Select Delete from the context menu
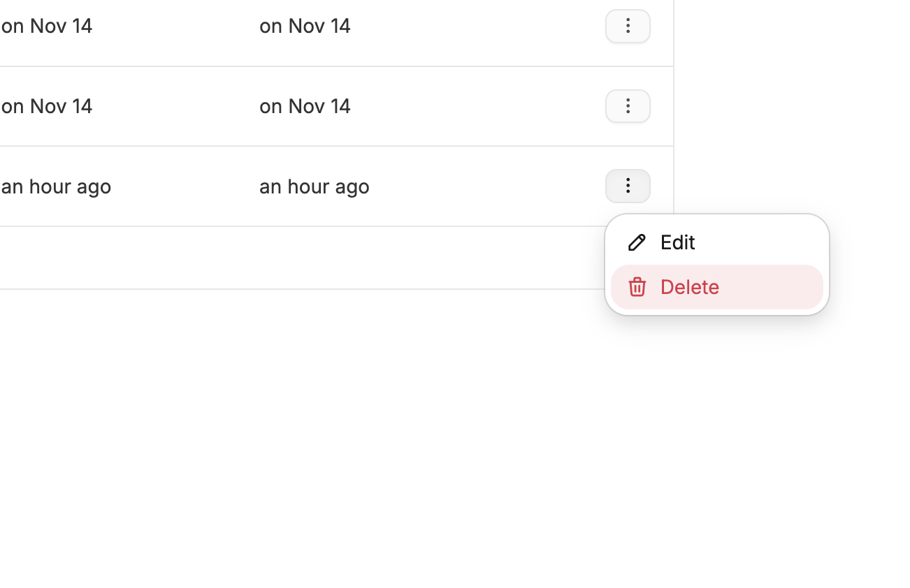This screenshot has width=910, height=588. pos(689,287)
